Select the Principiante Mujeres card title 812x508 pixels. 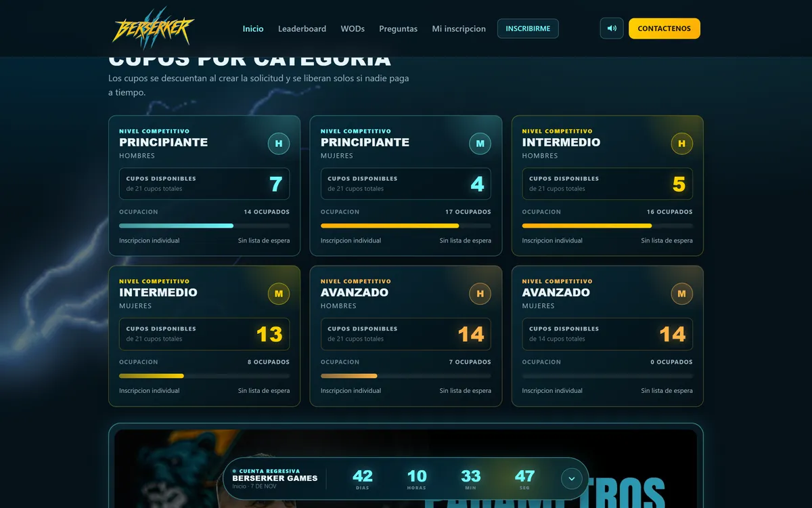365,142
